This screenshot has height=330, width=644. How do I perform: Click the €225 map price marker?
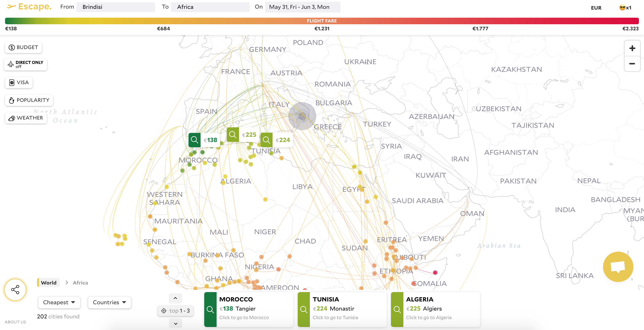click(243, 135)
